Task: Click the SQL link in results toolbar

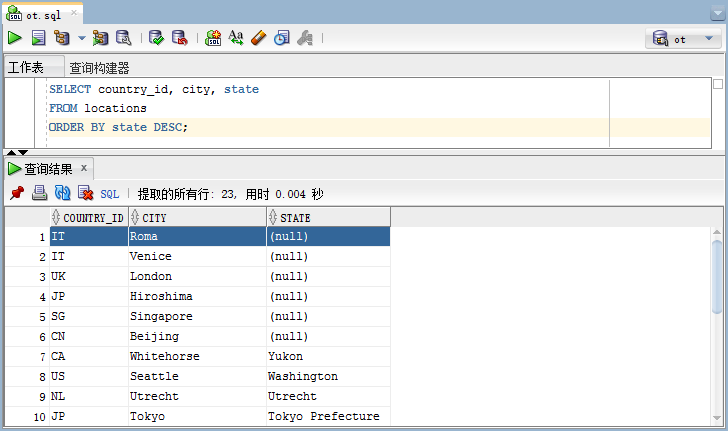Action: 110,194
